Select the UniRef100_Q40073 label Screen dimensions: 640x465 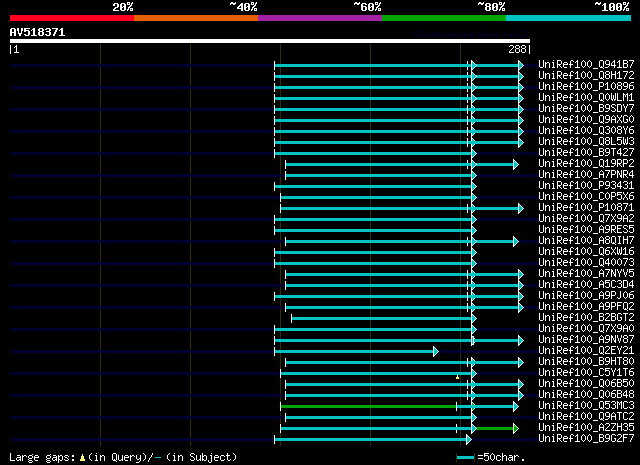[x=586, y=263]
